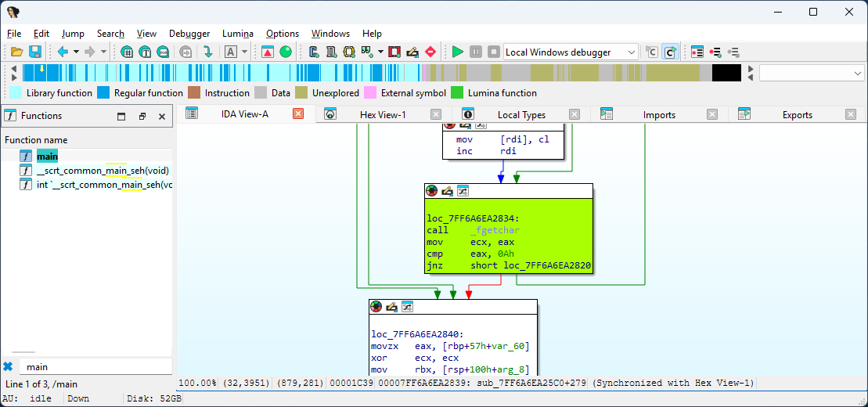Click the green circle toolbar icon
Screen dimensions: 868x407
(x=286, y=52)
